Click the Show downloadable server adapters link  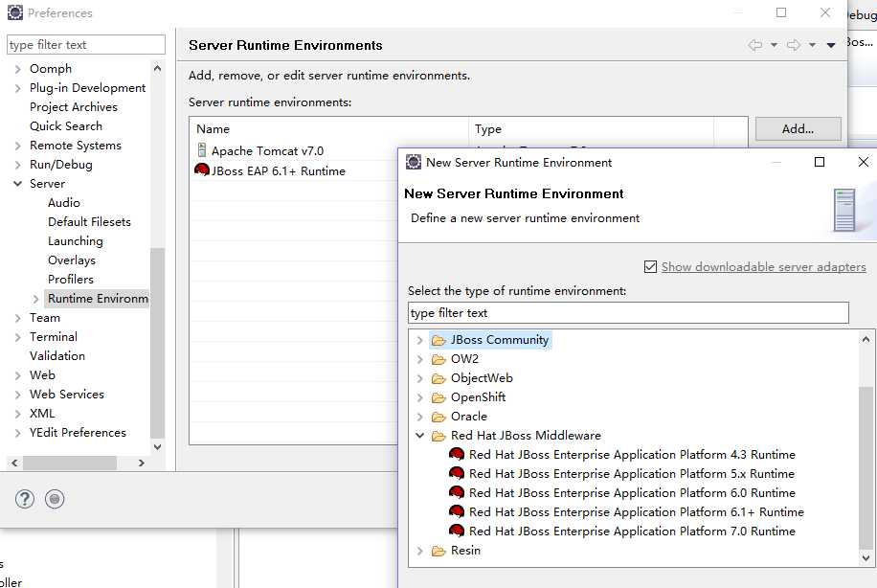tap(763, 267)
